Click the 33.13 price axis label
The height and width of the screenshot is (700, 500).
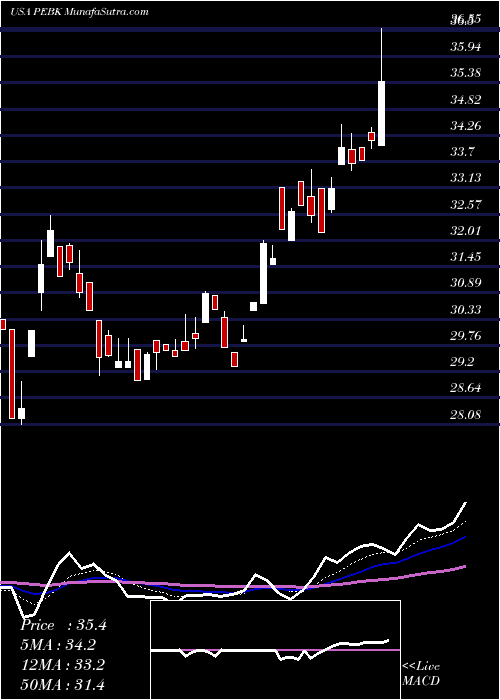[466, 178]
